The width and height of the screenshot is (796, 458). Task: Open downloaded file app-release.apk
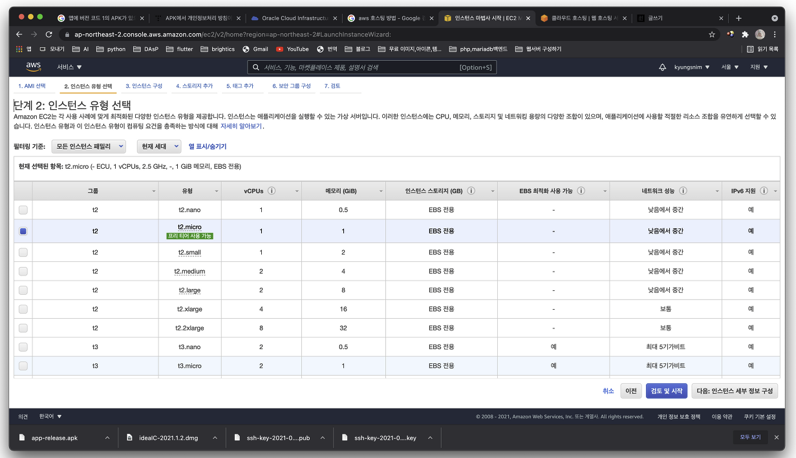pyautogui.click(x=54, y=438)
